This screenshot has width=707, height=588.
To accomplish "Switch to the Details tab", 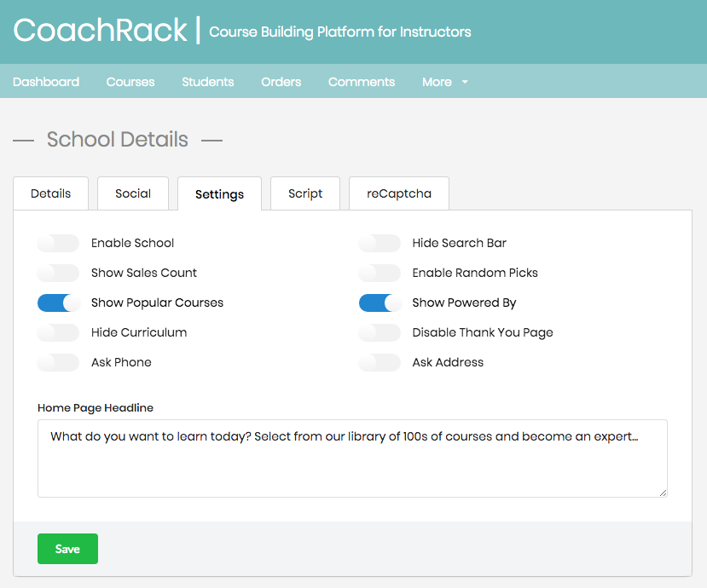I will coord(50,193).
